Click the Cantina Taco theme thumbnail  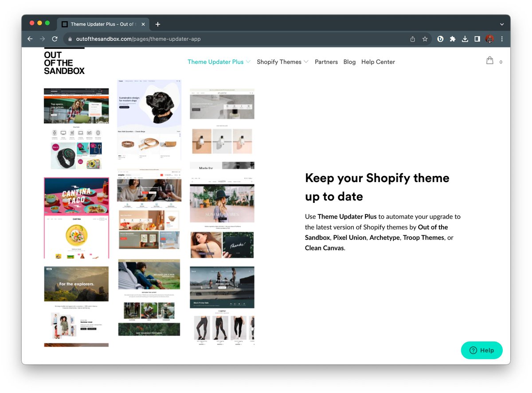(x=76, y=218)
